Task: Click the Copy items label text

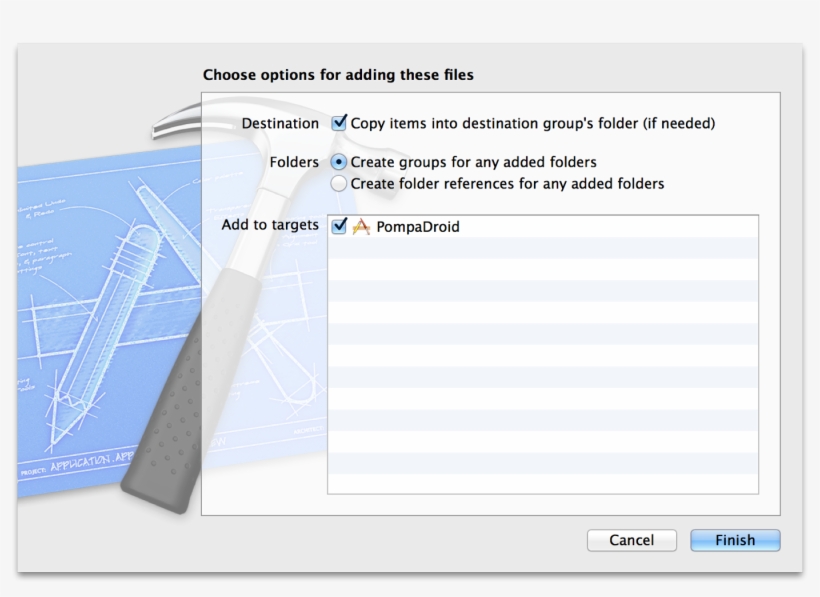Action: click(533, 124)
